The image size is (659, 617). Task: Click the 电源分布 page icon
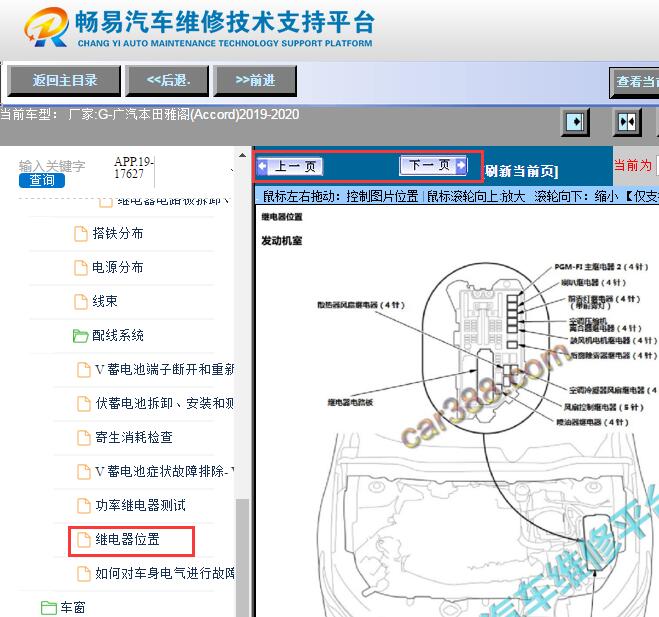click(x=81, y=268)
